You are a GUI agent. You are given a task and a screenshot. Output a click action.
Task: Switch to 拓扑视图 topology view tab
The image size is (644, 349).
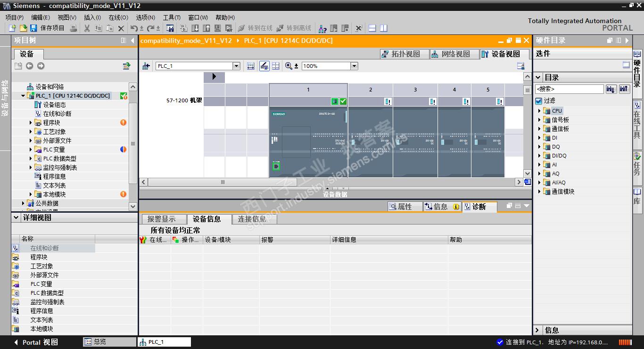pyautogui.click(x=404, y=54)
